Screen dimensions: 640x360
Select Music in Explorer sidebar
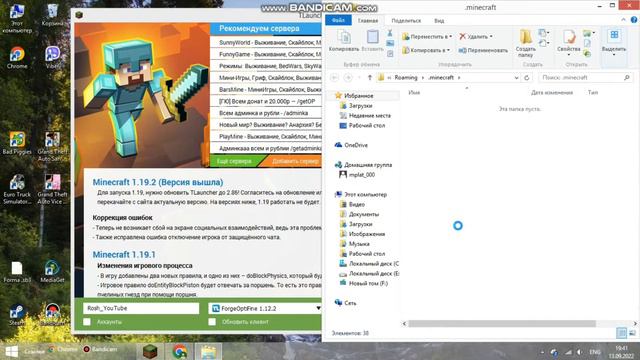pyautogui.click(x=359, y=244)
